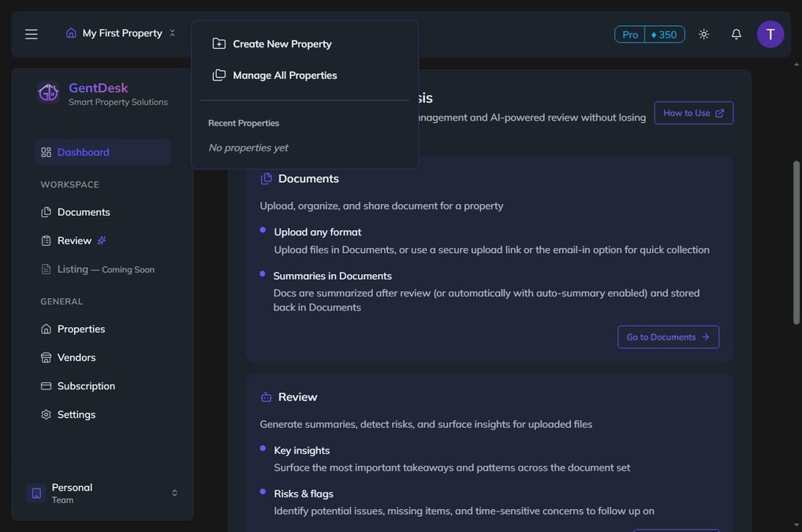This screenshot has height=532, width=802.
Task: Open Subscription via its card icon
Action: click(x=46, y=386)
